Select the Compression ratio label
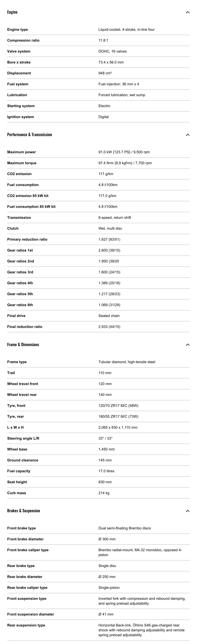The height and width of the screenshot is (644, 198). click(x=23, y=40)
